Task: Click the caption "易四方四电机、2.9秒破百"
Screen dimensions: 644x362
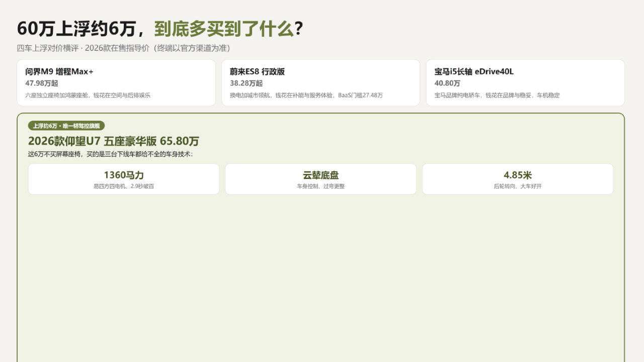Action: pyautogui.click(x=124, y=186)
